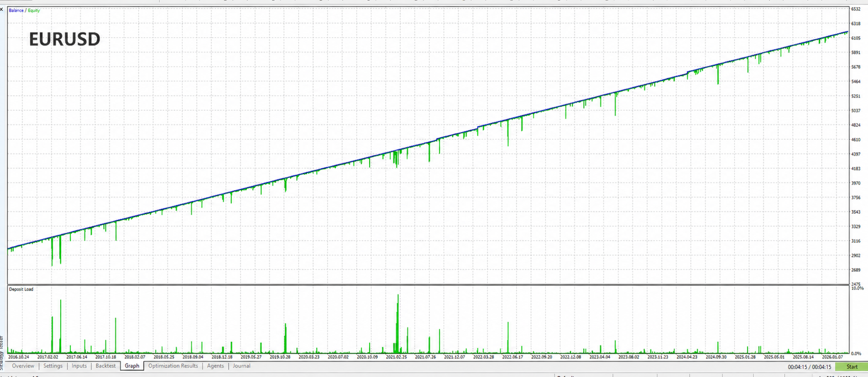Open the Journal tab
This screenshot has width=868, height=377.
tap(241, 366)
